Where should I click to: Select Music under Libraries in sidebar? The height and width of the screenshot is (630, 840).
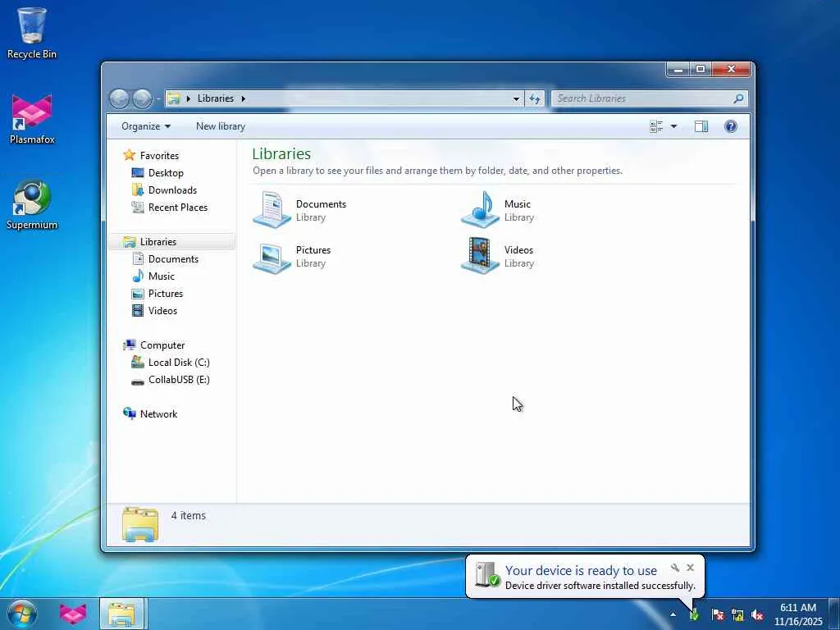161,276
